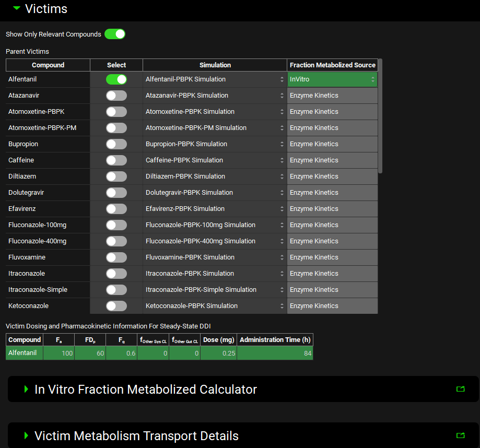This screenshot has width=480, height=448.
Task: Edit Alfentanil Administration Time value
Action: point(275,353)
